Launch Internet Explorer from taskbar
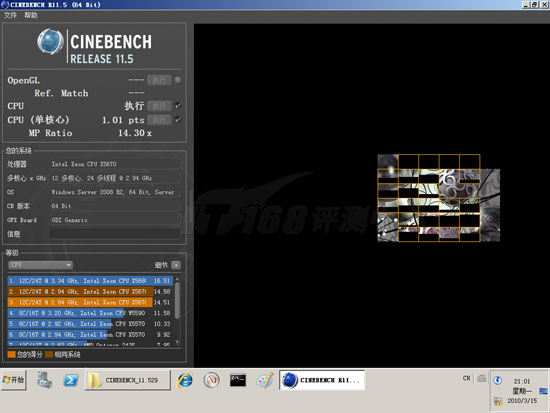This screenshot has width=550, height=413. tap(185, 380)
